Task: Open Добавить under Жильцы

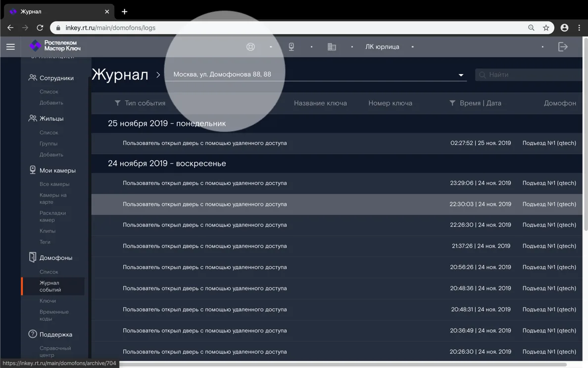Action: (51, 154)
